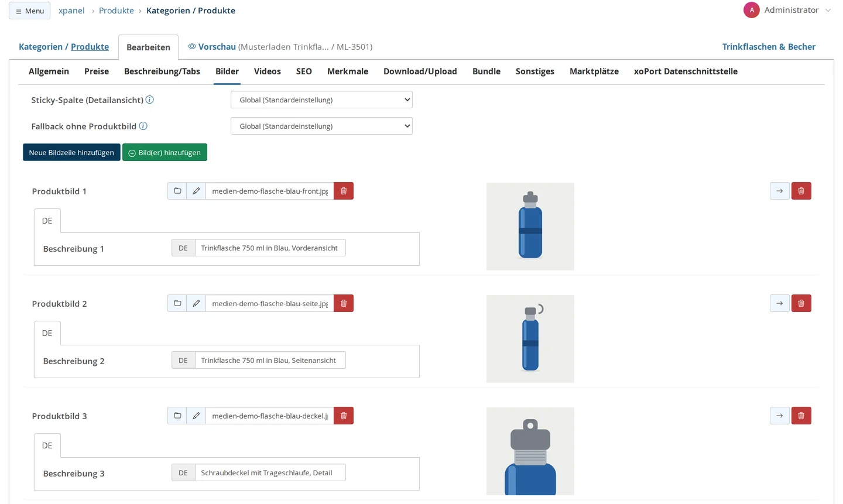Click filename field medien-demo-flasche-blau-seite.jpg
This screenshot has height=504, width=843.
pos(270,303)
